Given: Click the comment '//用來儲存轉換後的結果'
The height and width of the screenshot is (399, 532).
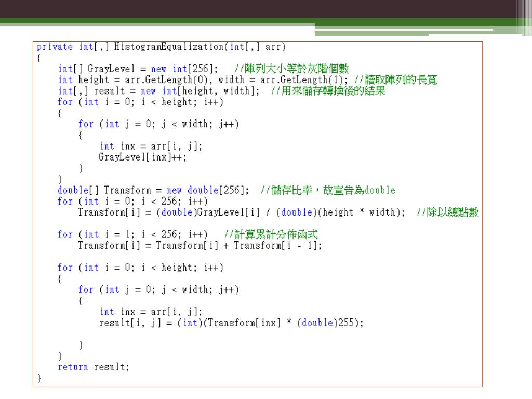Looking at the screenshot, I should (328, 91).
